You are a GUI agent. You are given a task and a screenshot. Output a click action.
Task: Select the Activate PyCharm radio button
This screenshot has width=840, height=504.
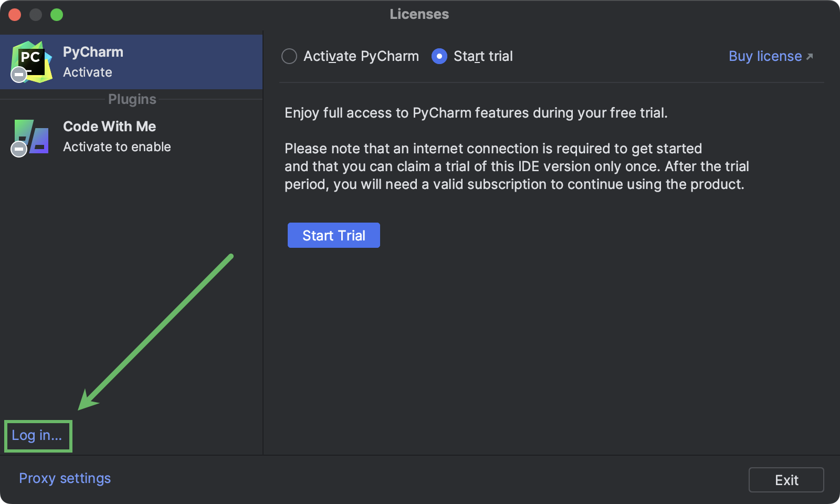point(289,56)
